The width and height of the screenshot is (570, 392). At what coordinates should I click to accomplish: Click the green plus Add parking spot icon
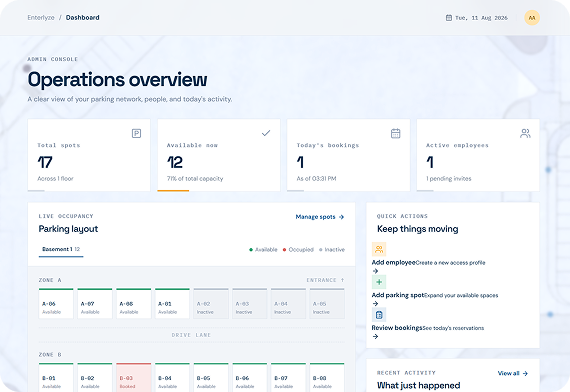click(379, 282)
